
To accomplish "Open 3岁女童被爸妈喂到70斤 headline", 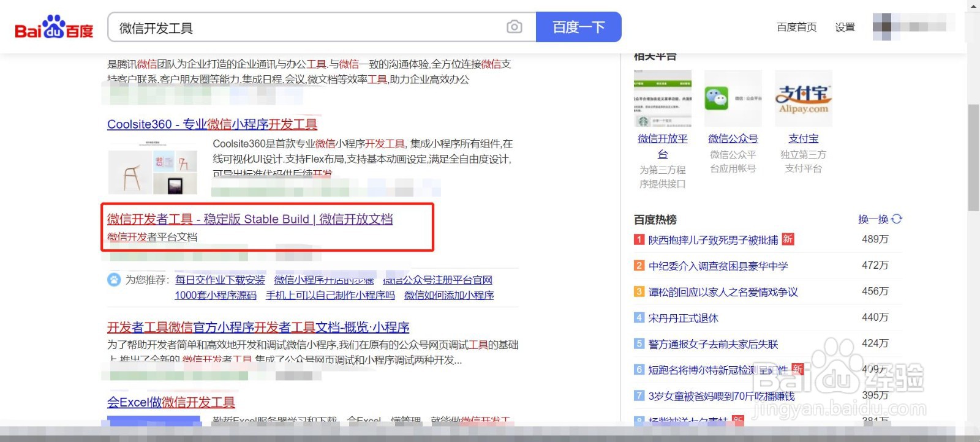I will 721,396.
